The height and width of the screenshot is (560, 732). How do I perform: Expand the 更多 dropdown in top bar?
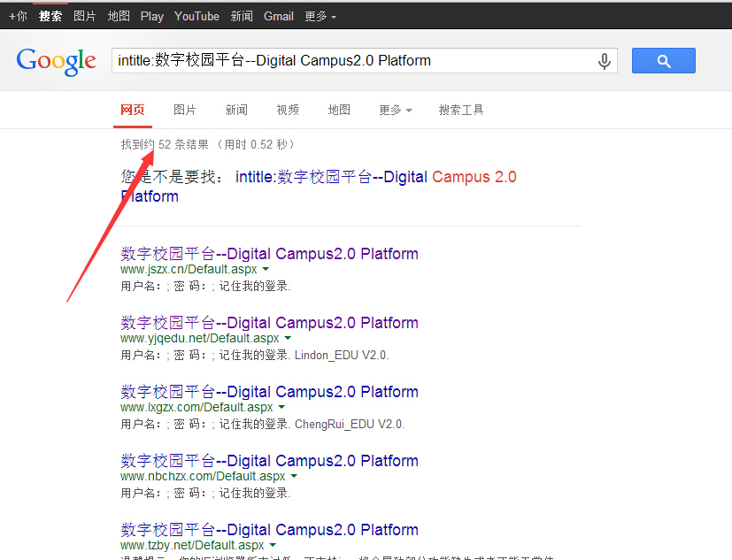(320, 16)
